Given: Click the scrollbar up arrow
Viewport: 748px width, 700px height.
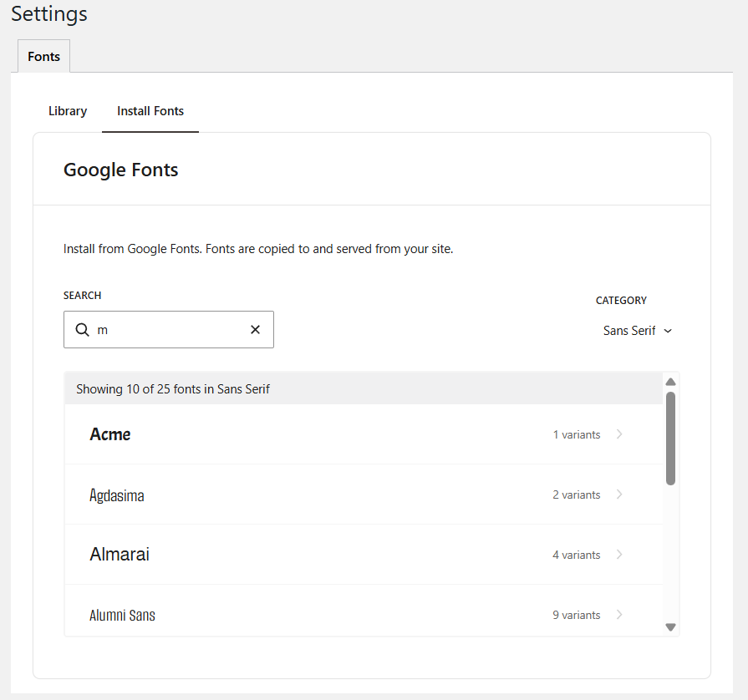Looking at the screenshot, I should (670, 381).
